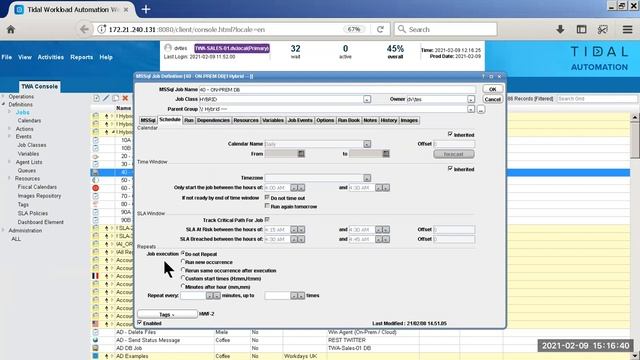Click the Firefox home icon
Screen dimensions: 640x360
11,29
